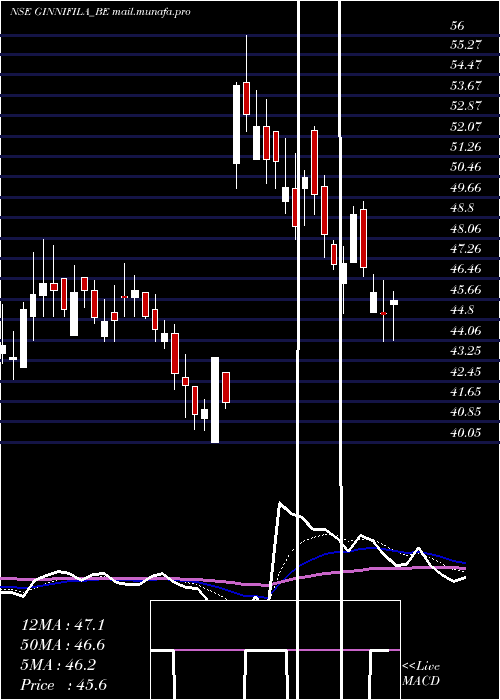Click the 'Price : 45.6' readout
The width and height of the screenshot is (500, 700).
coord(64,685)
